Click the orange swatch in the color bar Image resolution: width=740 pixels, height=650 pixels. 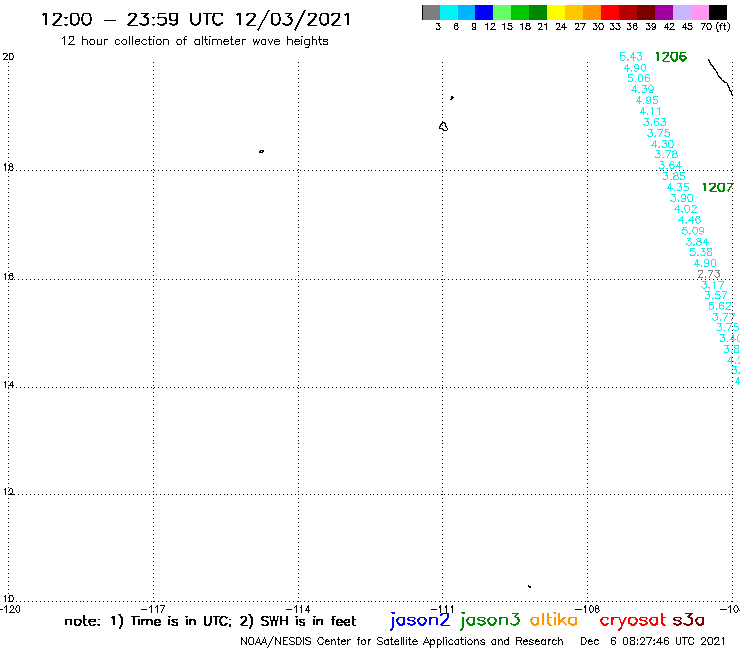tap(592, 12)
